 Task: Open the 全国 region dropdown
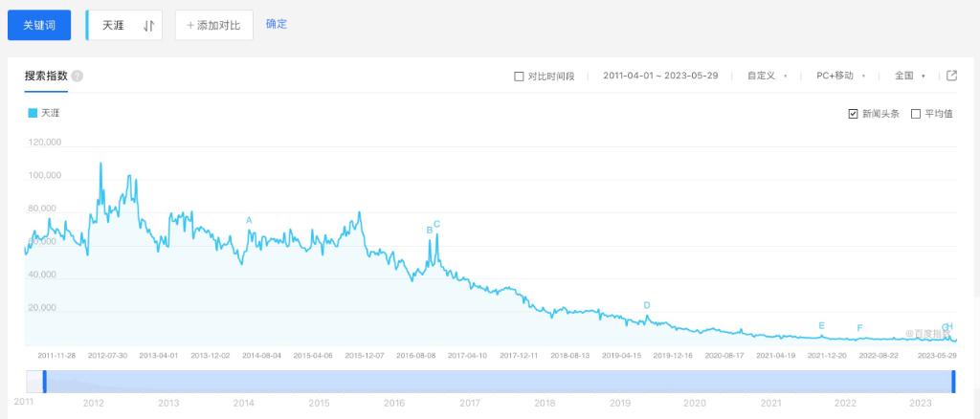pyautogui.click(x=909, y=76)
